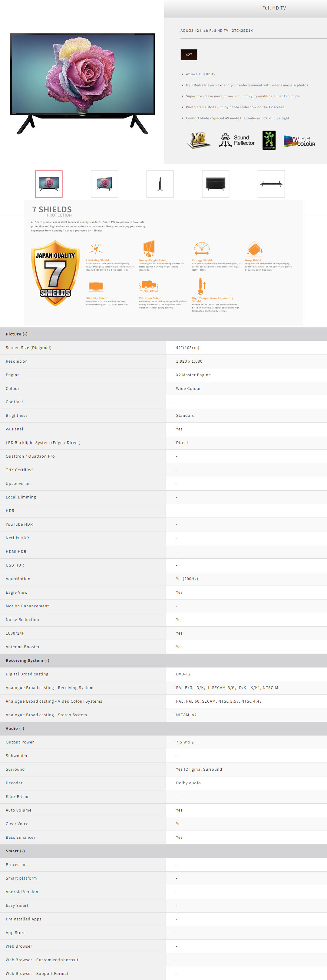Screen dimensions: 327x980
Task: Click the green Super Eco mode icon
Action: [x=269, y=140]
